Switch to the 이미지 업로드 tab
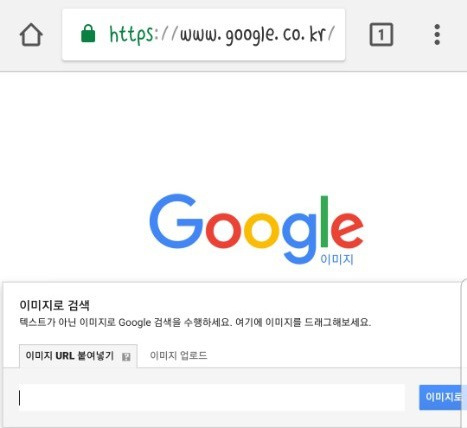The width and height of the screenshot is (467, 428). (x=178, y=355)
